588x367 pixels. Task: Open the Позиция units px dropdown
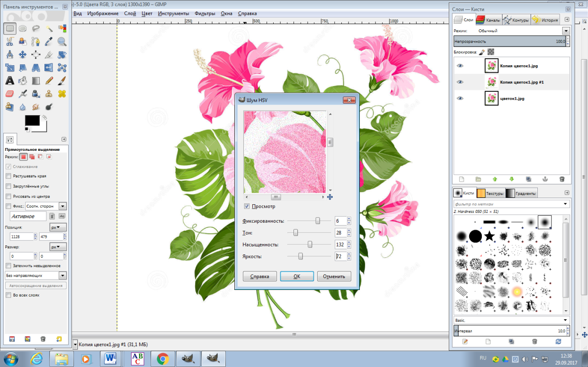(58, 227)
